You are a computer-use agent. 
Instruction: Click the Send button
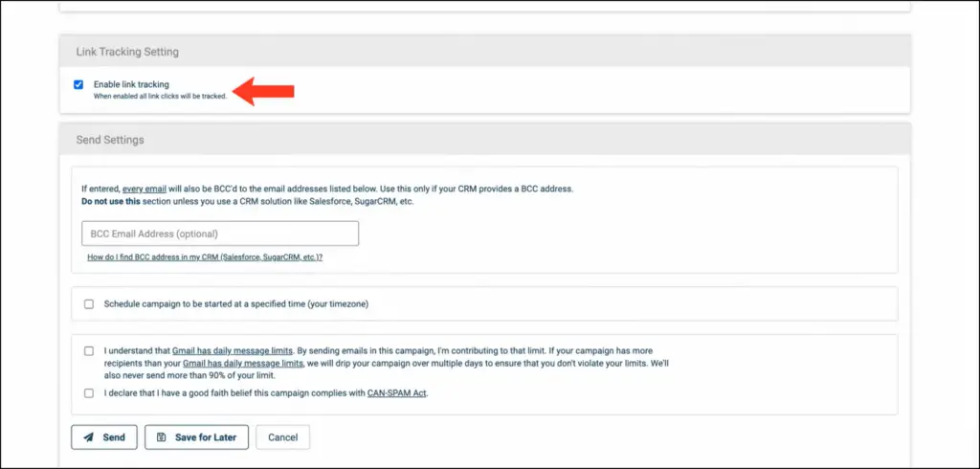[104, 437]
